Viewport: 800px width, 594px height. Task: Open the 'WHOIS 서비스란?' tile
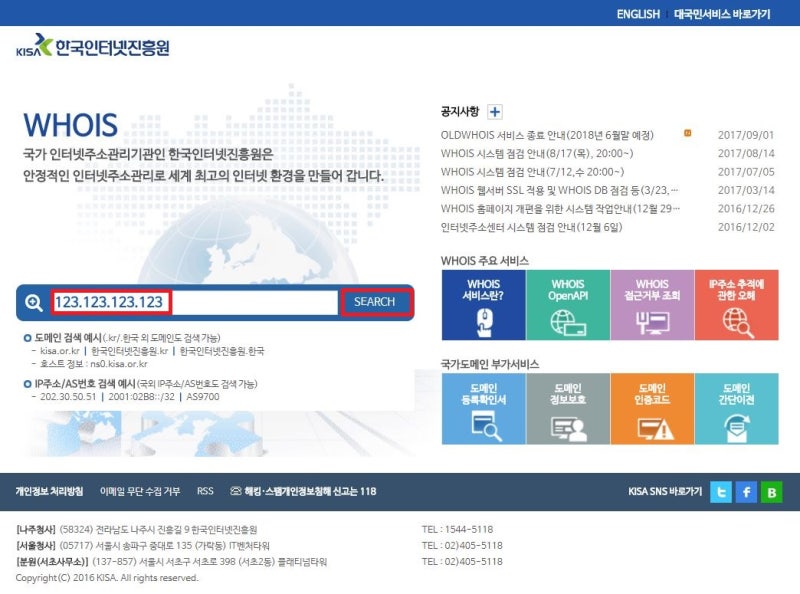(x=483, y=305)
